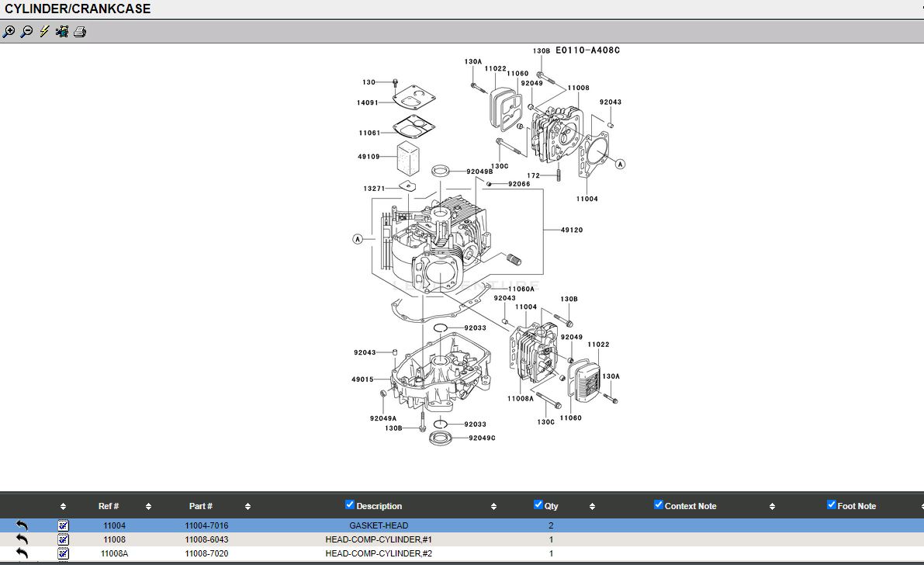Sort using arrows right of Ref #
Screen dimensions: 924x565
click(x=148, y=507)
